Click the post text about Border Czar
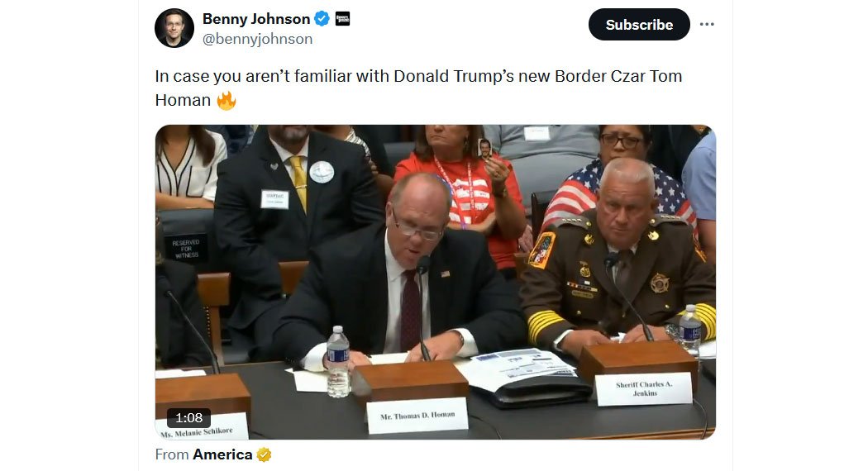The height and width of the screenshot is (471, 868). [418, 88]
